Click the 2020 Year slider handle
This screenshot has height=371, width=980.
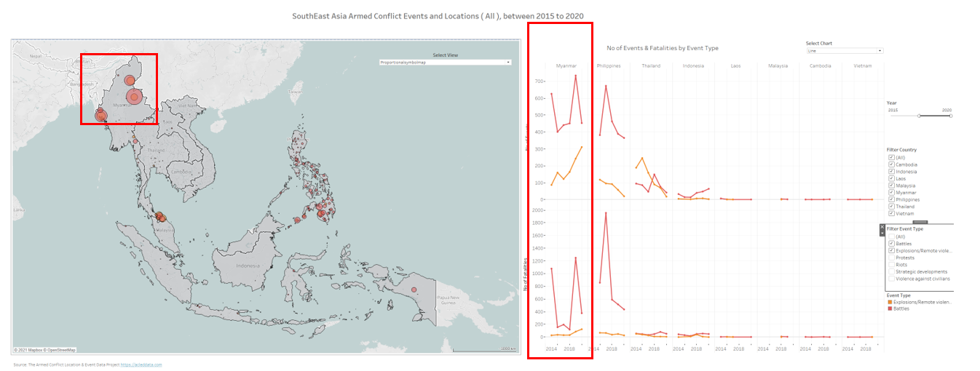pos(950,116)
